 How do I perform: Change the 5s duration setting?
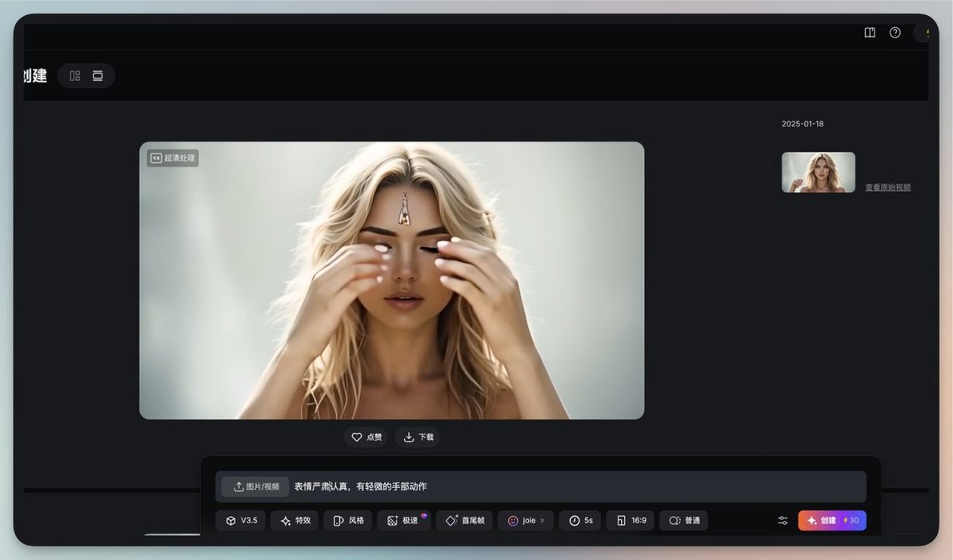580,521
